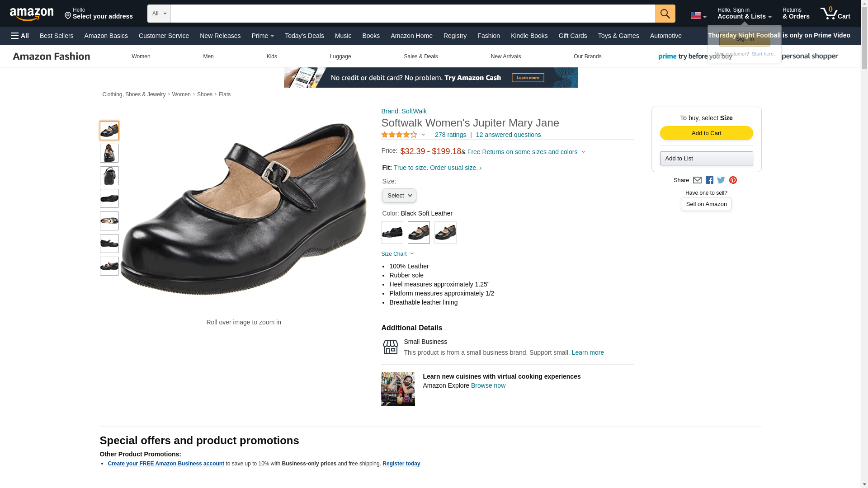Share product on Facebook
Screen dimensions: 868x488
(x=709, y=180)
